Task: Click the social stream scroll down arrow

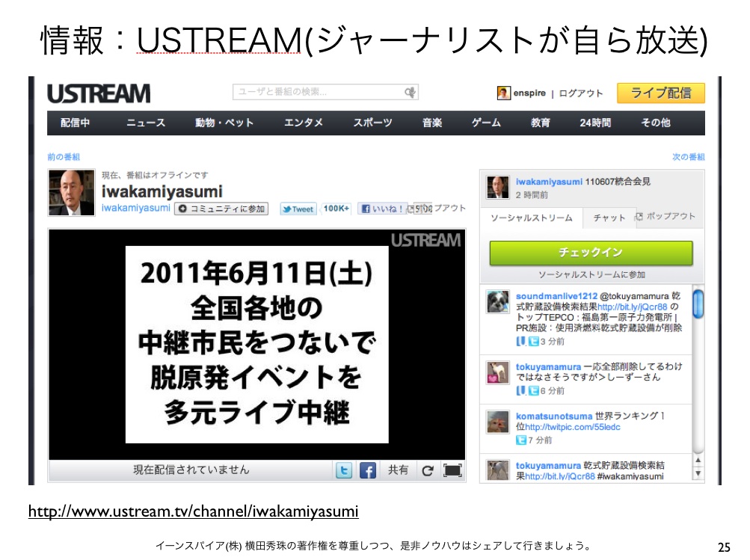Action: pyautogui.click(x=698, y=473)
